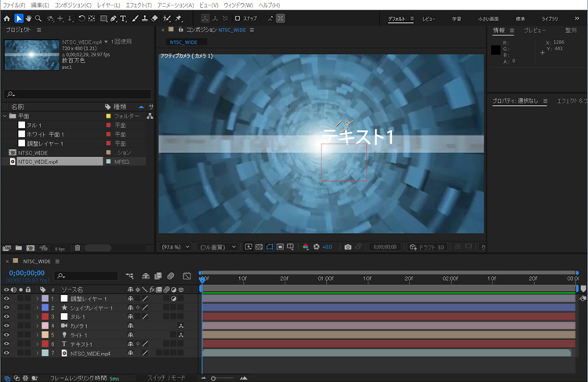Expand the シェイプレイヤー 1 layer properties
This screenshot has height=382, width=588.
[x=36, y=307]
